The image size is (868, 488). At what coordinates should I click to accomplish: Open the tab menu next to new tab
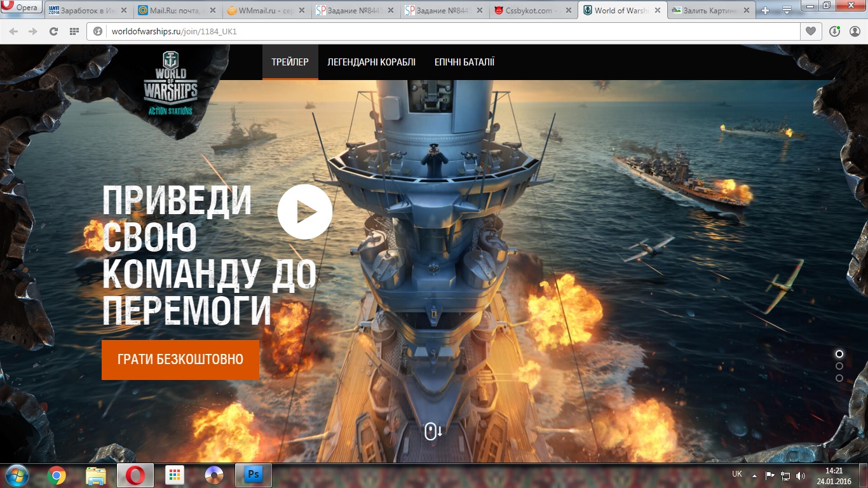[787, 11]
